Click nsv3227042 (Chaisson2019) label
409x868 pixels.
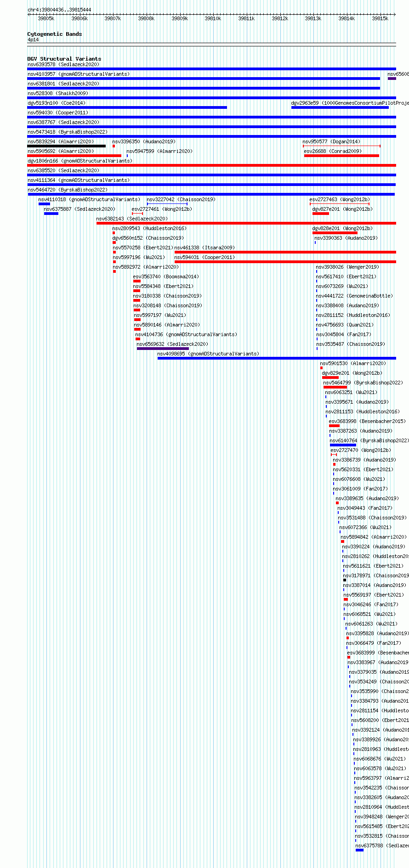pyautogui.click(x=181, y=199)
